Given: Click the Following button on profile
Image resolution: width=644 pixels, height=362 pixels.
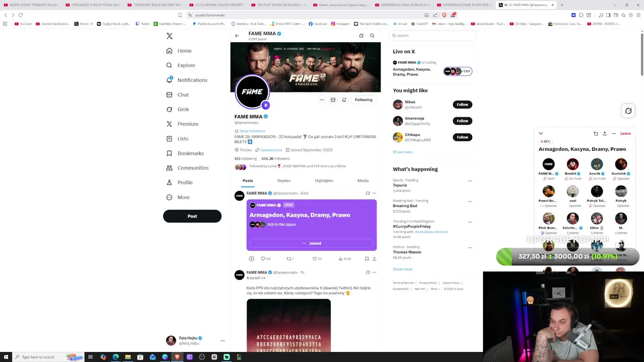Looking at the screenshot, I should click(364, 100).
